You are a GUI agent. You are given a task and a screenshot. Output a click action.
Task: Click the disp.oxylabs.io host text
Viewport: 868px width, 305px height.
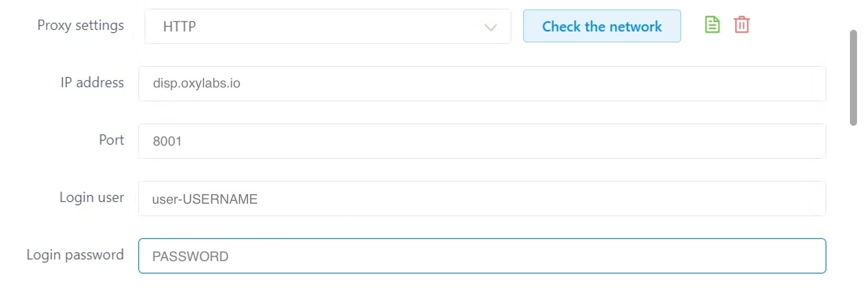[197, 84]
